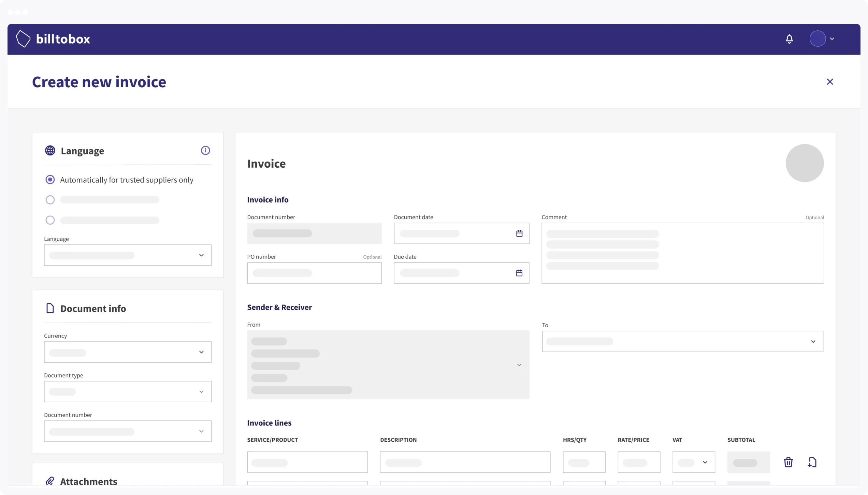Close the Create new invoice form
The height and width of the screenshot is (495, 868).
point(830,81)
